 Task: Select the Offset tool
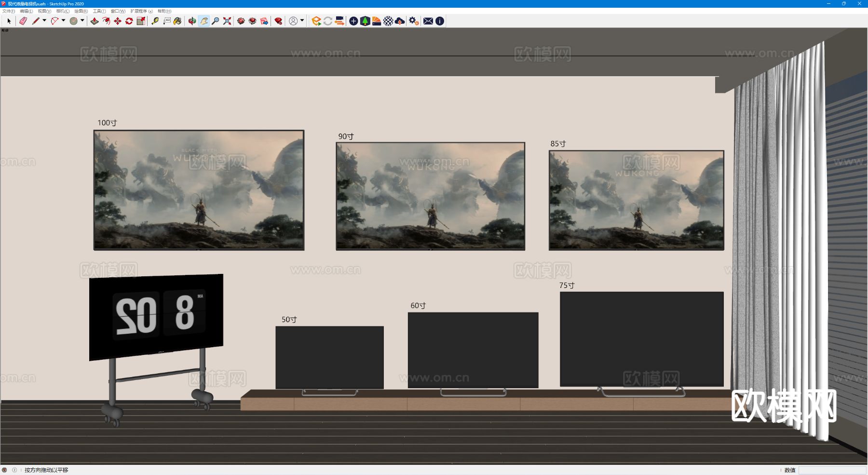(106, 21)
